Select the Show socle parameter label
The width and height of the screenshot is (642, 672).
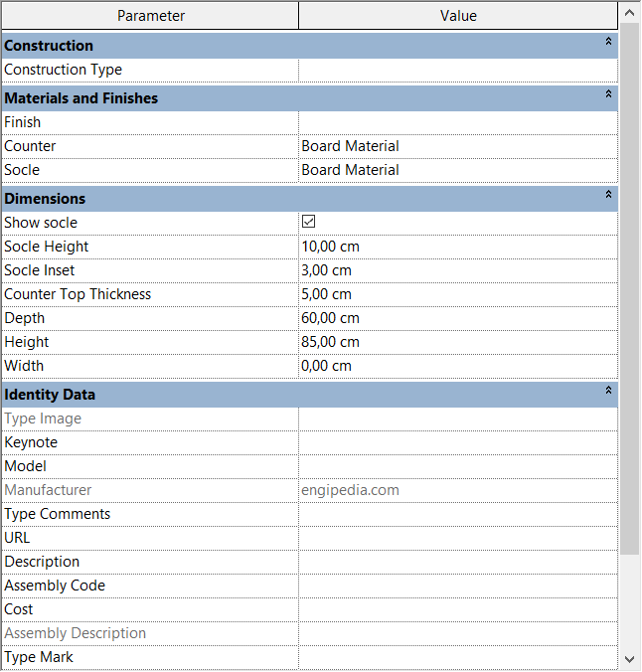[41, 223]
